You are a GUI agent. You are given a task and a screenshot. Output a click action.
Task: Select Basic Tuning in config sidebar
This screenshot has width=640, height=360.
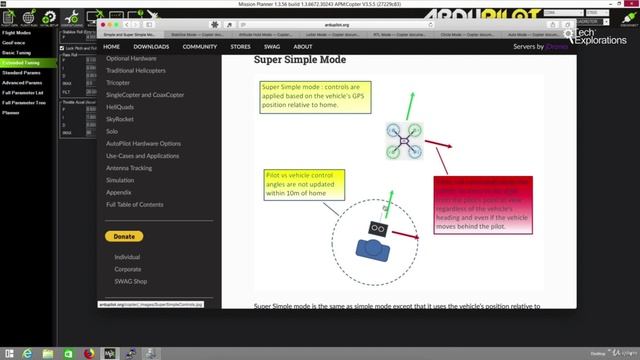click(16, 53)
